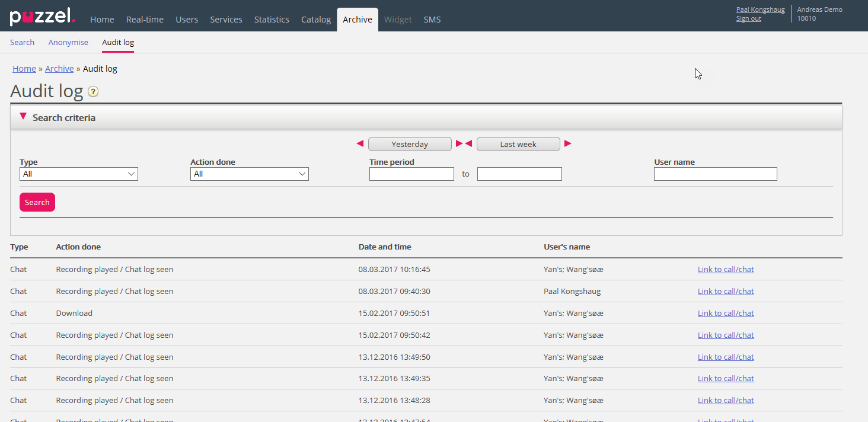Image resolution: width=868 pixels, height=422 pixels.
Task: Go to the Anonymise sub-tab
Action: tap(68, 42)
